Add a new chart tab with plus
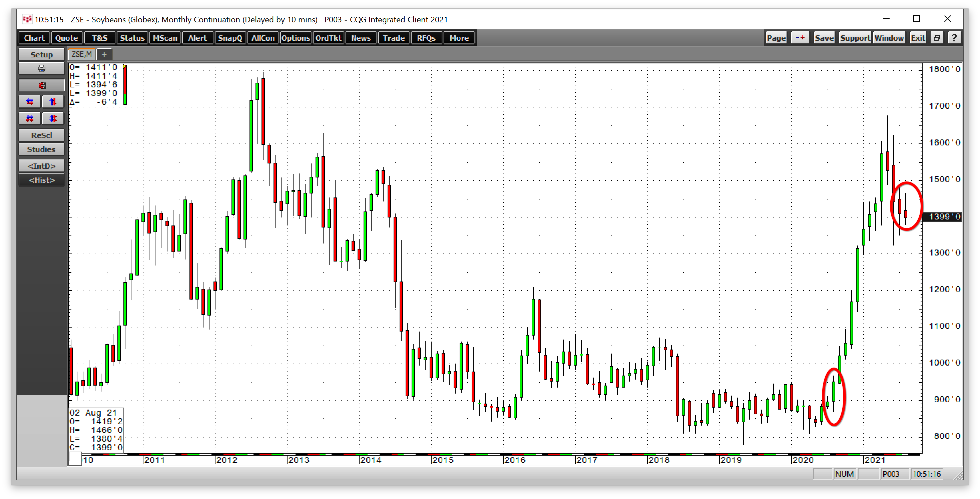Viewport: 980px width, 499px height. (104, 54)
